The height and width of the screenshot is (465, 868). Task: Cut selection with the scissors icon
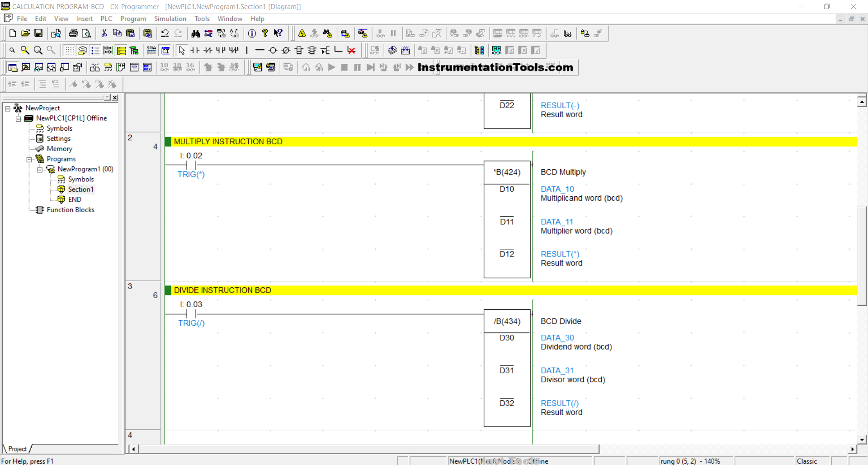pos(104,33)
